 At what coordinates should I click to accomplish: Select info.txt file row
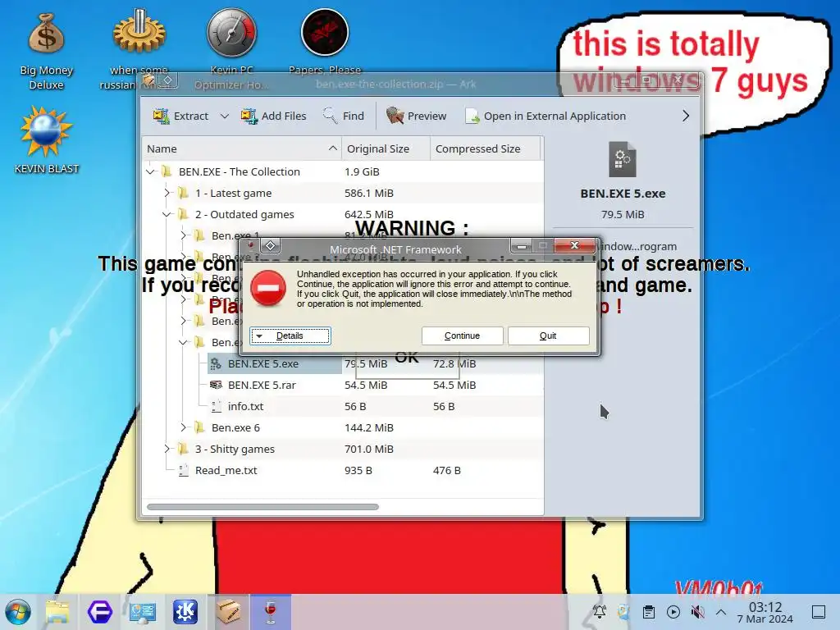point(343,406)
